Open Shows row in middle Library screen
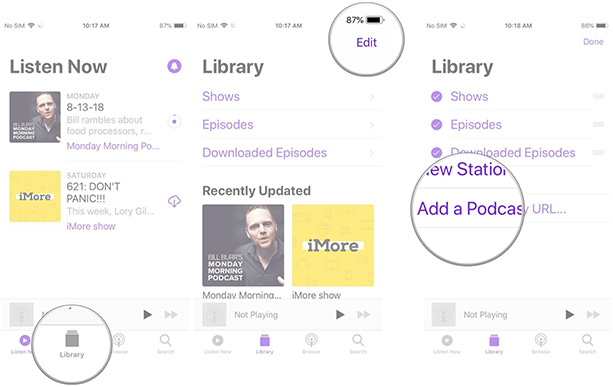613x387 pixels. 292,97
